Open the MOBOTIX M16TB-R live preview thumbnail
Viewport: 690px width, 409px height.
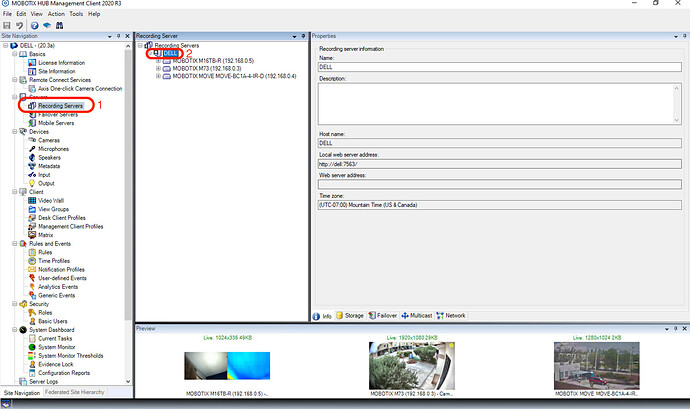[x=227, y=365]
